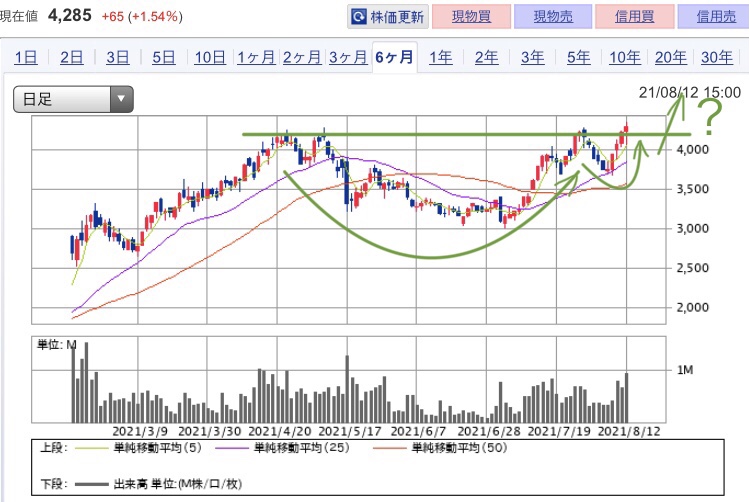749x502 pixels.
Task: Select the 6ヶ月 active tab
Action: [394, 57]
